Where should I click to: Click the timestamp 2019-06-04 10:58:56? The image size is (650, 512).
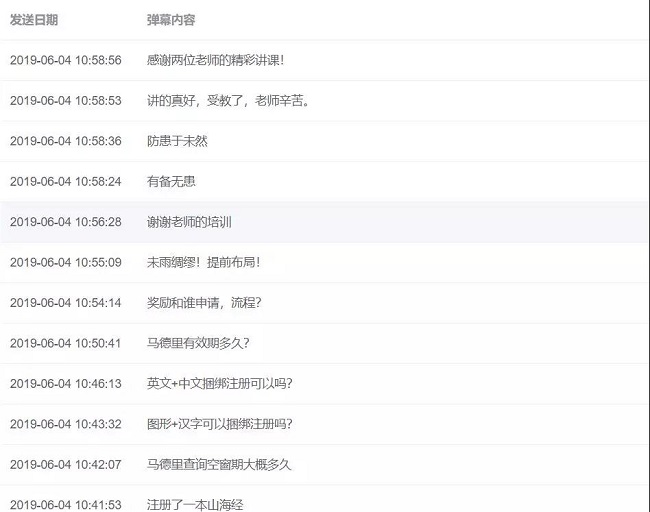tap(66, 60)
